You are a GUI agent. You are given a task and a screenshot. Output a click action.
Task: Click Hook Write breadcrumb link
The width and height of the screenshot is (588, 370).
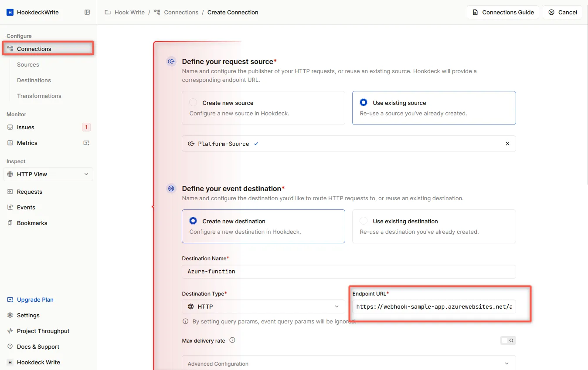point(129,12)
